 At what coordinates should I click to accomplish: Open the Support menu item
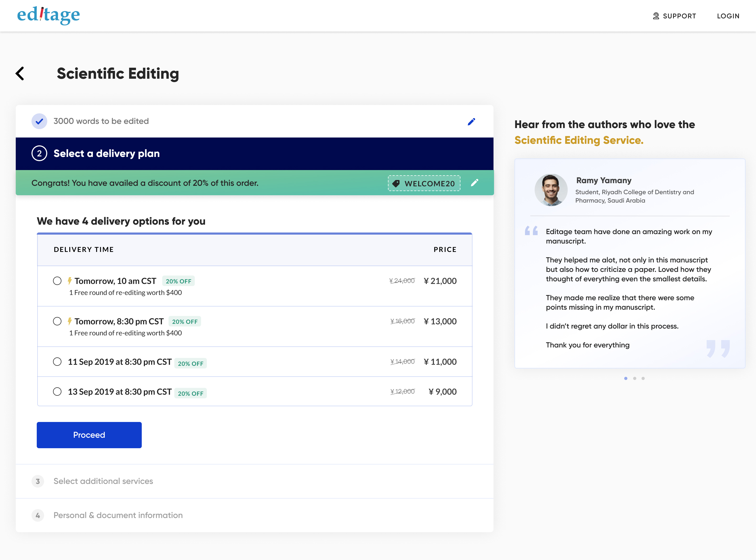tap(674, 16)
